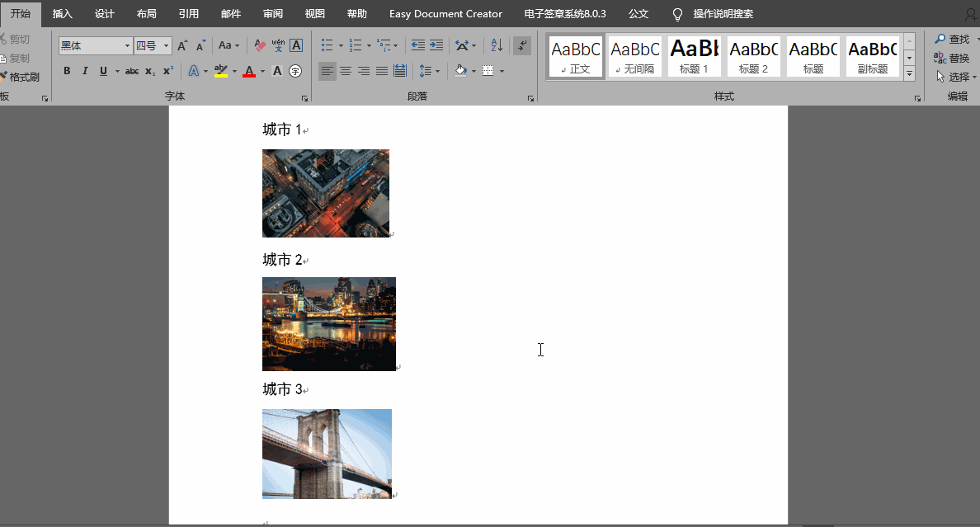Expand the Styles gallery more arrow
Screen dimensions: 980x527
click(909, 73)
